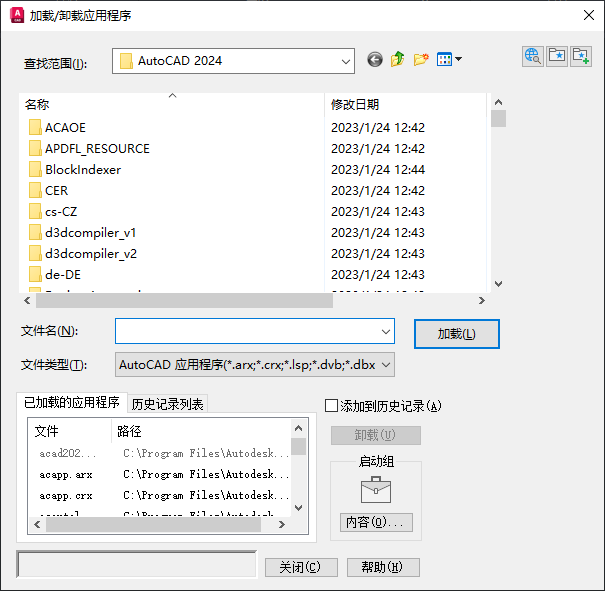Viewport: 605px width, 591px height.
Task: Select the CER folder
Action: 49,191
